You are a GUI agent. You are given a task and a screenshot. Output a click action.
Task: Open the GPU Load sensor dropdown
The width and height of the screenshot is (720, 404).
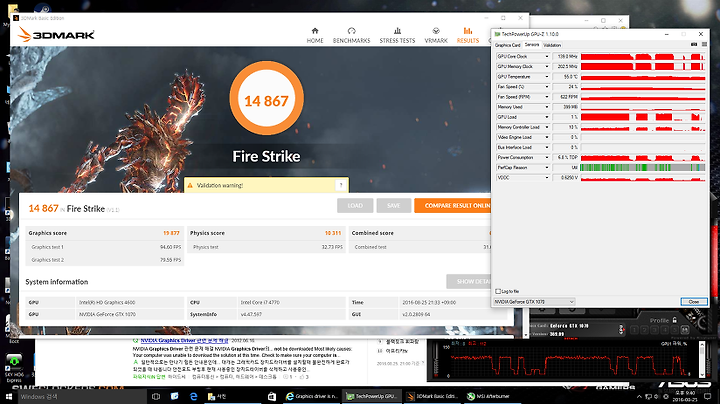546,117
